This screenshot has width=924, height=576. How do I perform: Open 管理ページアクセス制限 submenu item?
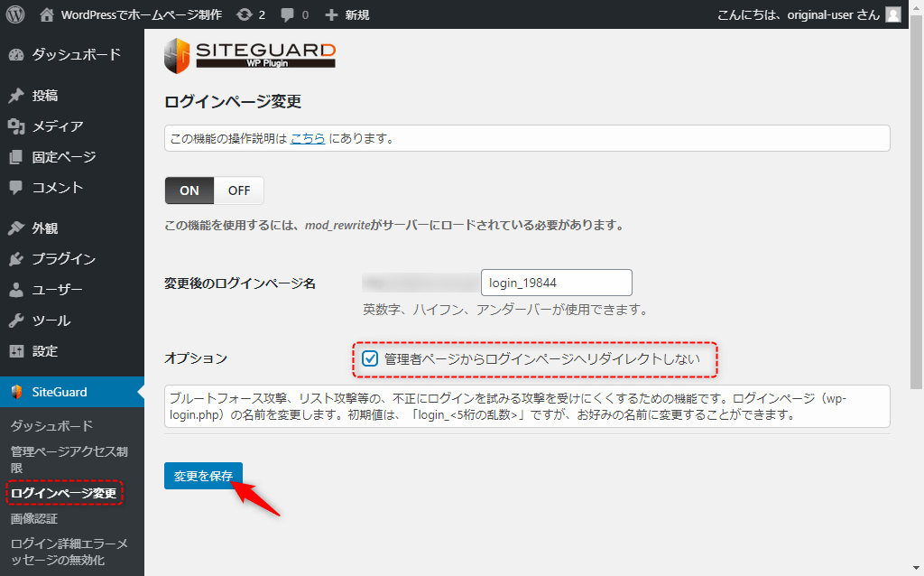point(69,460)
